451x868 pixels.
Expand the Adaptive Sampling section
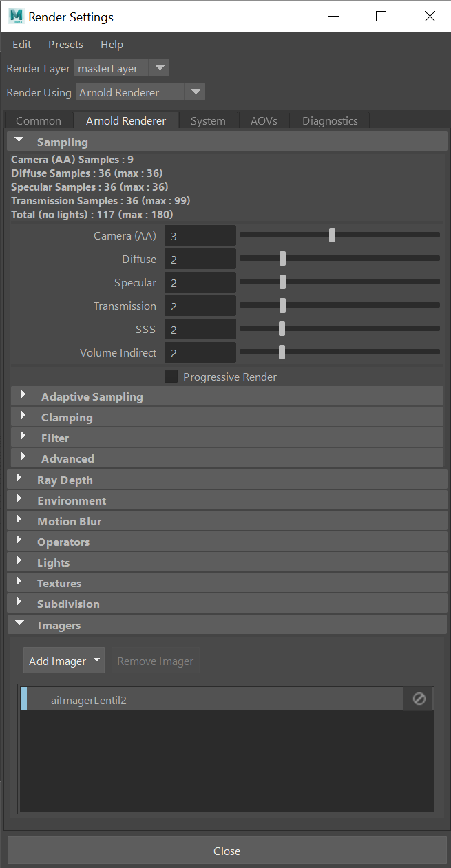pyautogui.click(x=227, y=396)
